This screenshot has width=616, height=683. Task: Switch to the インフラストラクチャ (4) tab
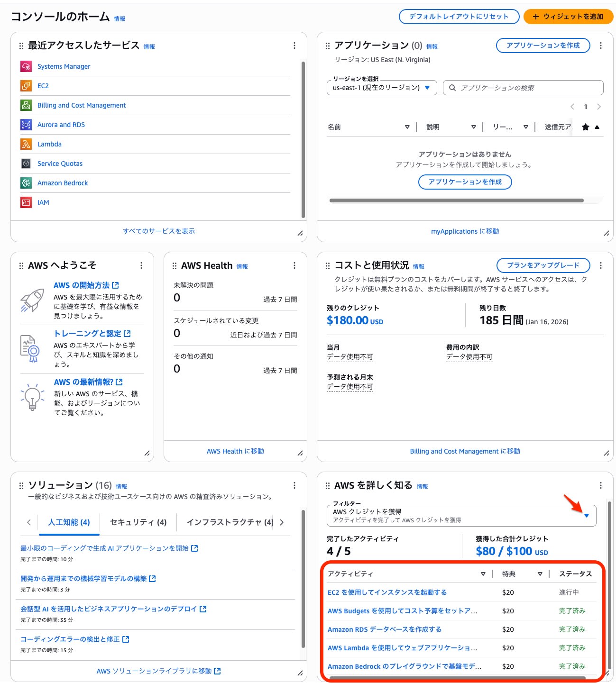coord(230,522)
